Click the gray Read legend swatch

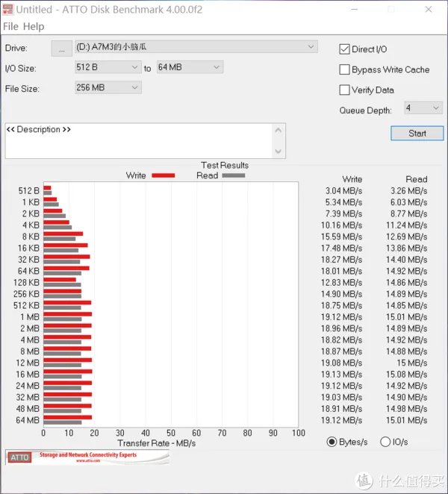[x=233, y=175]
